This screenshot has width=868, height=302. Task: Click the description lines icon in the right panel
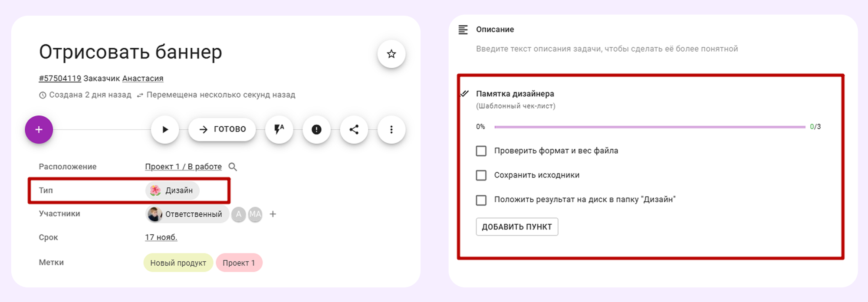(x=462, y=29)
